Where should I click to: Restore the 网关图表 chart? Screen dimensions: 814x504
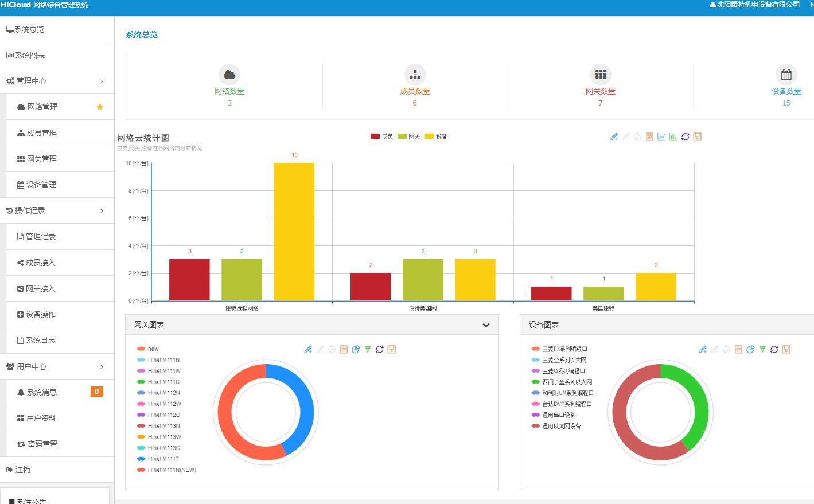(380, 349)
